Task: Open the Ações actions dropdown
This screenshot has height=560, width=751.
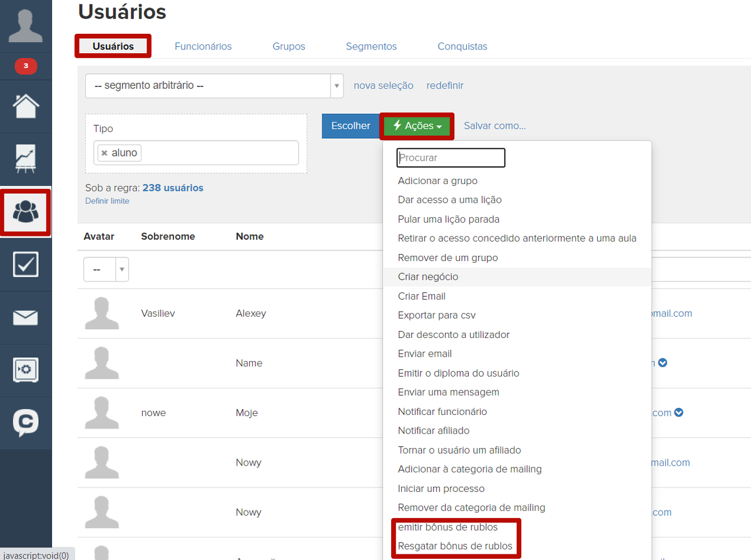Action: click(417, 126)
